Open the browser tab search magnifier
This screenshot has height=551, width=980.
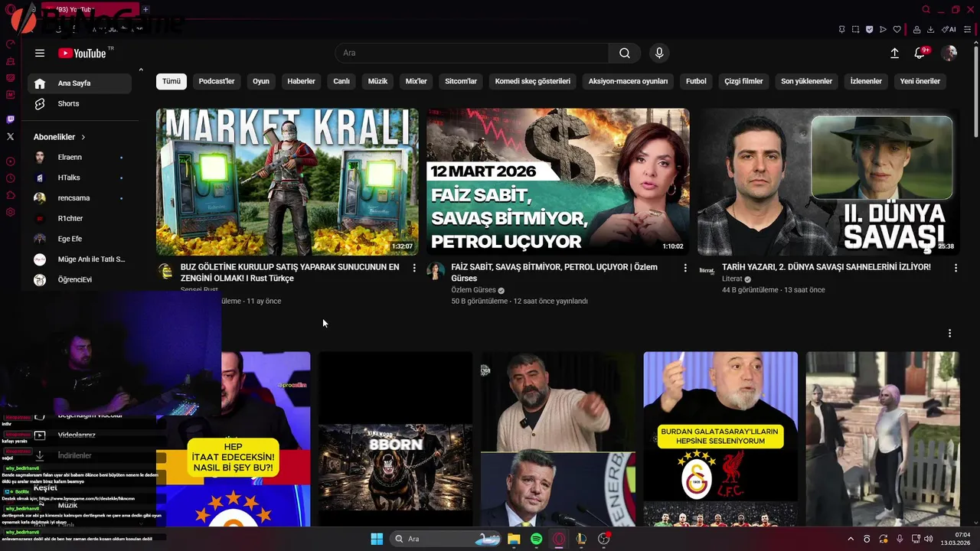click(926, 9)
